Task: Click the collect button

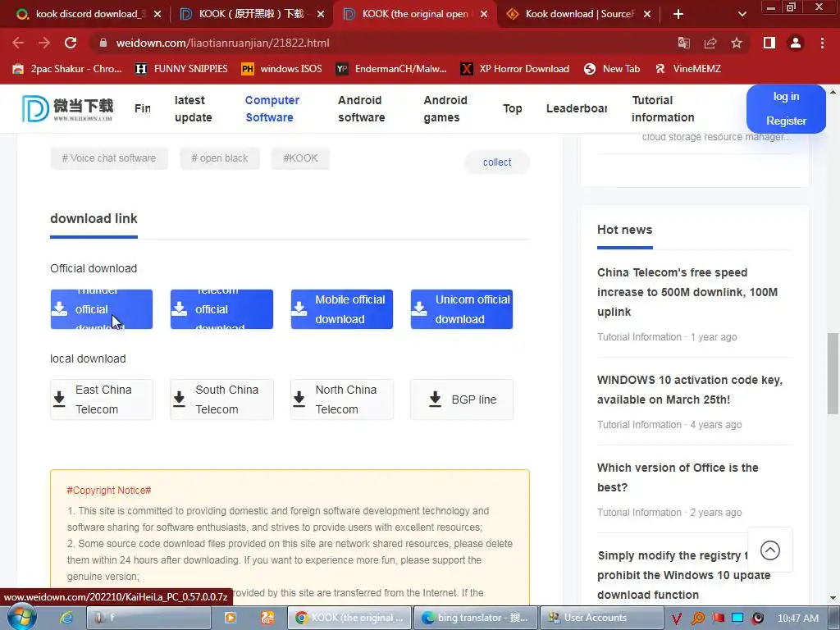Action: coord(497,162)
